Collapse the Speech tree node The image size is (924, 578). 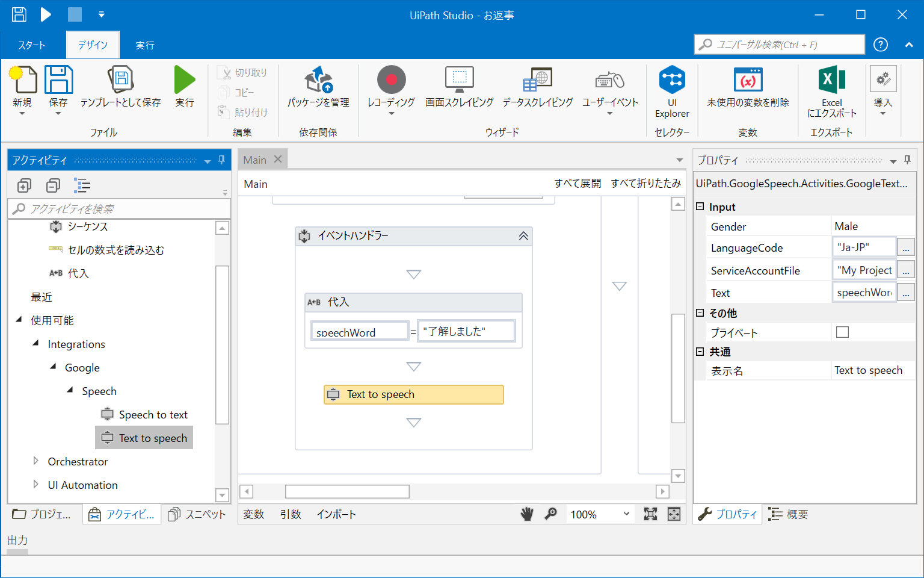click(70, 390)
